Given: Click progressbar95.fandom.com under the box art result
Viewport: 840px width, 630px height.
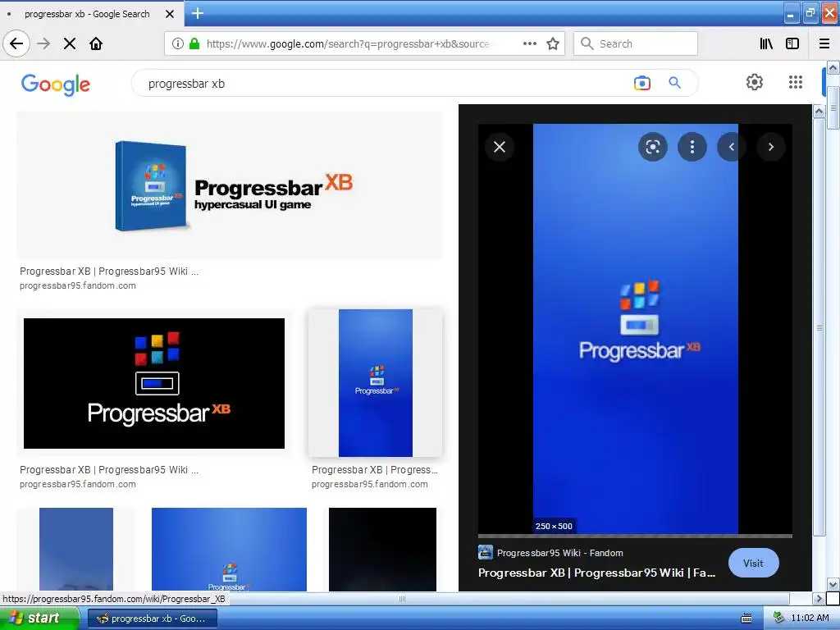Looking at the screenshot, I should point(78,285).
